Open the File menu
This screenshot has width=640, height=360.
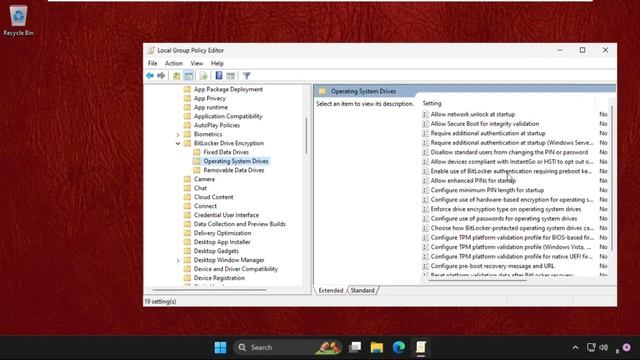153,63
